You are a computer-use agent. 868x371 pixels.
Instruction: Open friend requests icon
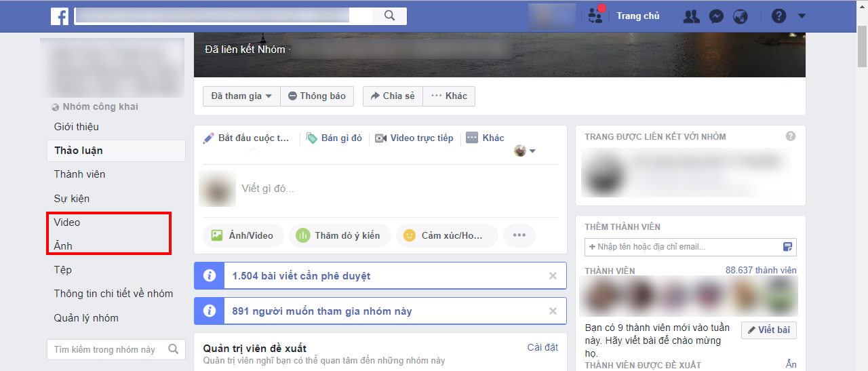tap(692, 16)
